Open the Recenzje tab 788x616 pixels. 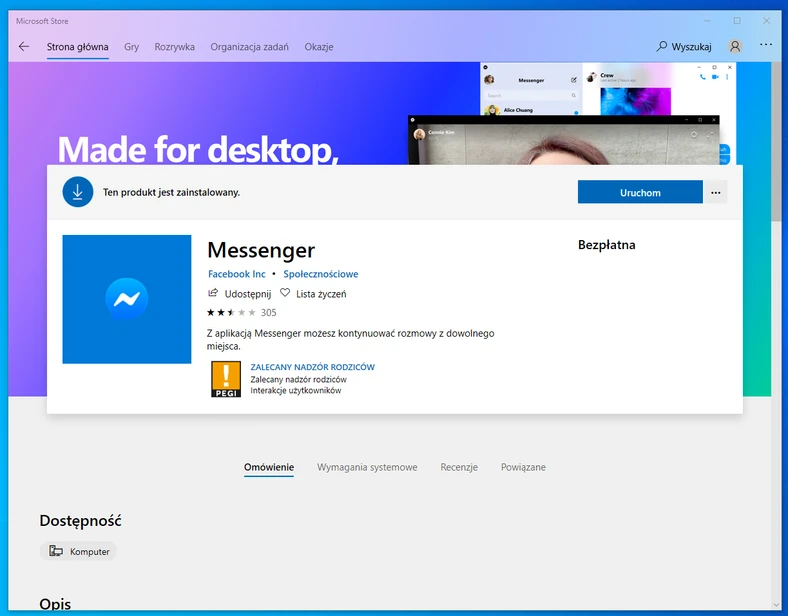tap(459, 467)
